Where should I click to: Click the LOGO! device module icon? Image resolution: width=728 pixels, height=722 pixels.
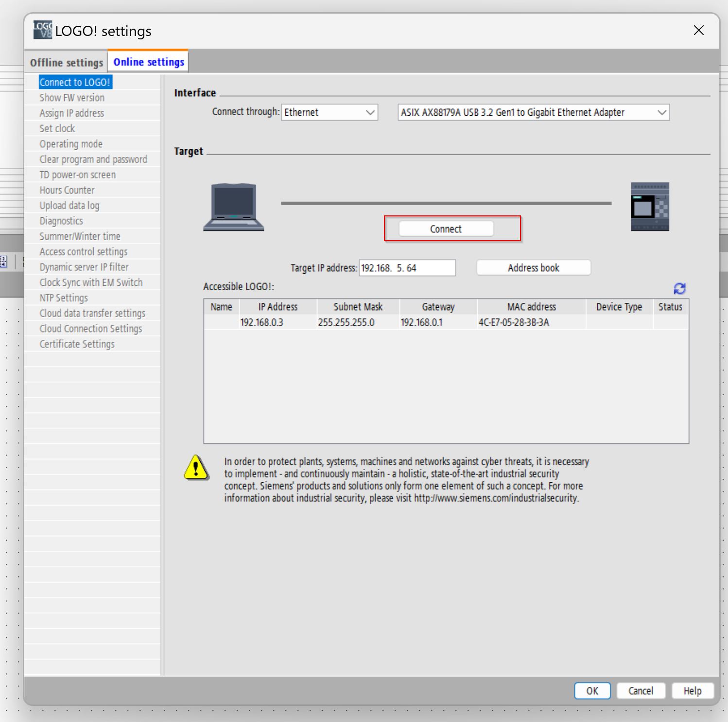coord(650,207)
